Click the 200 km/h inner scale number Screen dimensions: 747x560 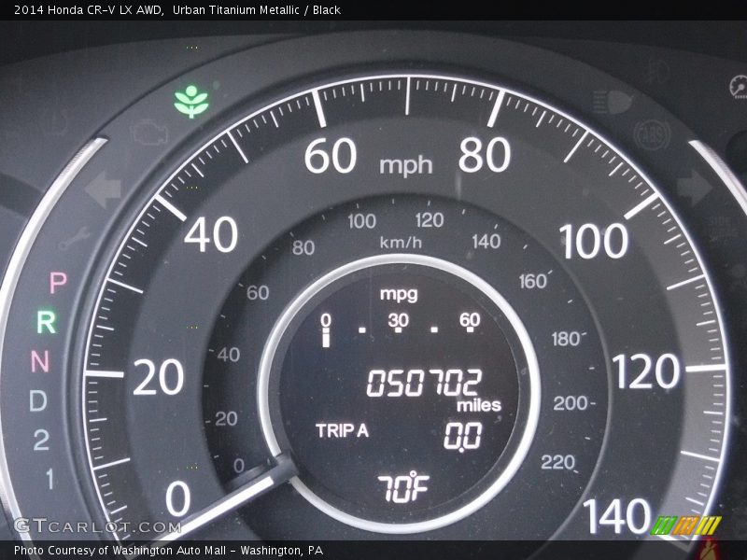click(570, 403)
